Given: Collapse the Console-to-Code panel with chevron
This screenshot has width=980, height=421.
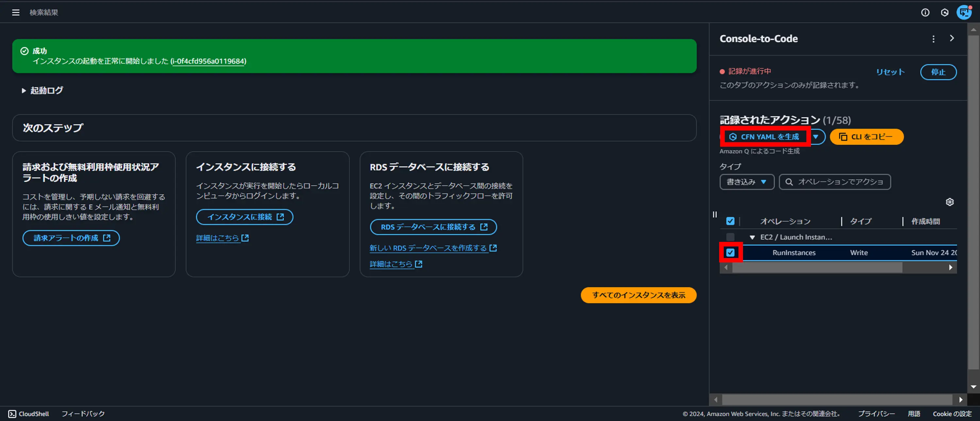Looking at the screenshot, I should coord(952,39).
